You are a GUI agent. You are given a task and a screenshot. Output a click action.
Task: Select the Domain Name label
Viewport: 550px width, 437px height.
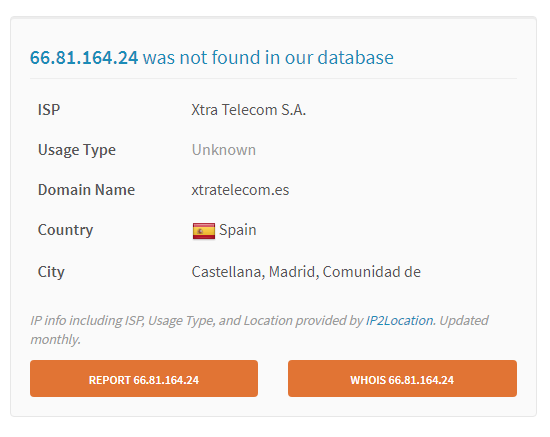point(86,190)
